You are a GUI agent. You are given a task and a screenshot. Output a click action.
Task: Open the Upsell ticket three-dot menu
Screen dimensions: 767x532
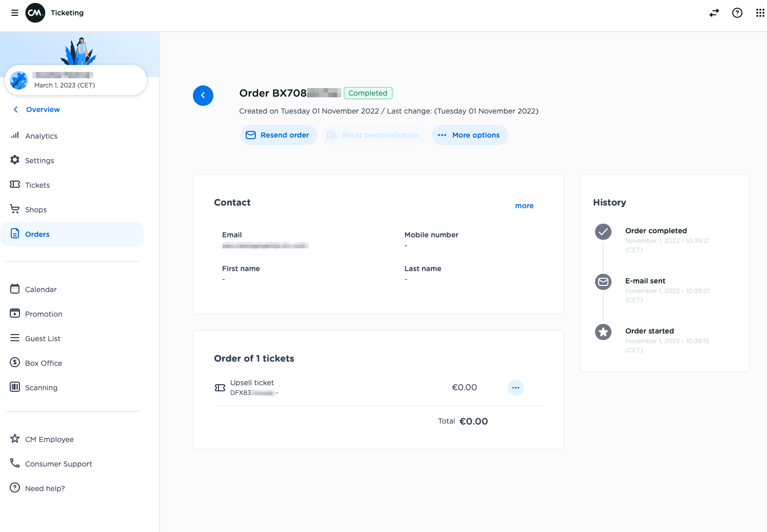[x=515, y=388]
